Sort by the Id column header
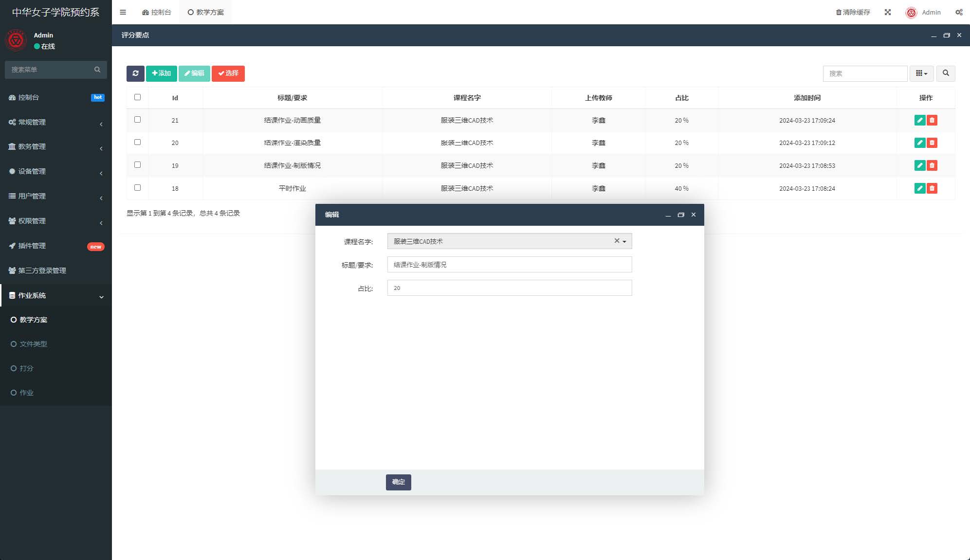 pos(175,98)
